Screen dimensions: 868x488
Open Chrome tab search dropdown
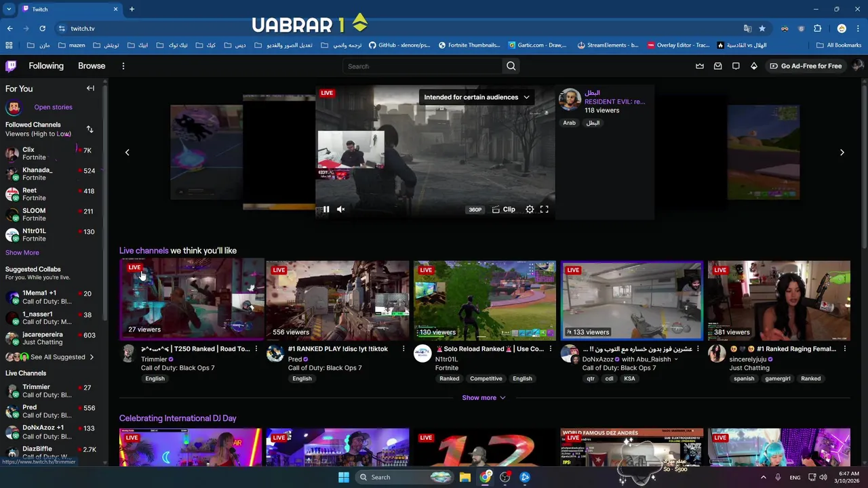9,9
